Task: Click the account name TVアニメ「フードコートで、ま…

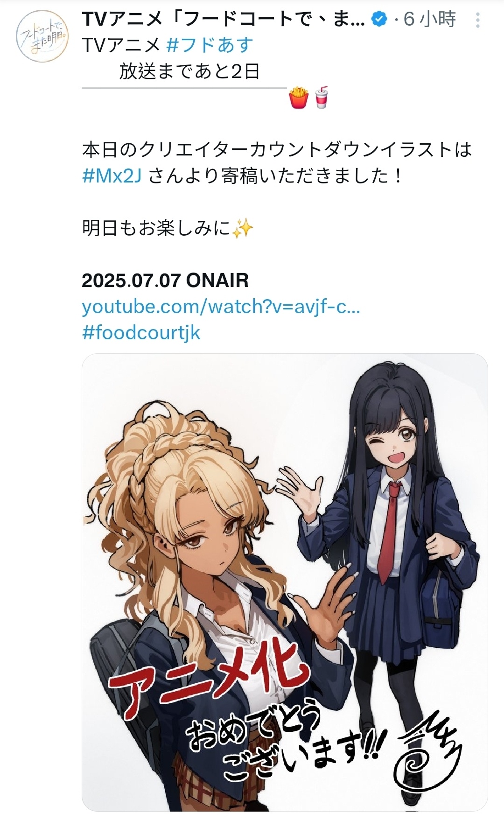Action: click(224, 19)
